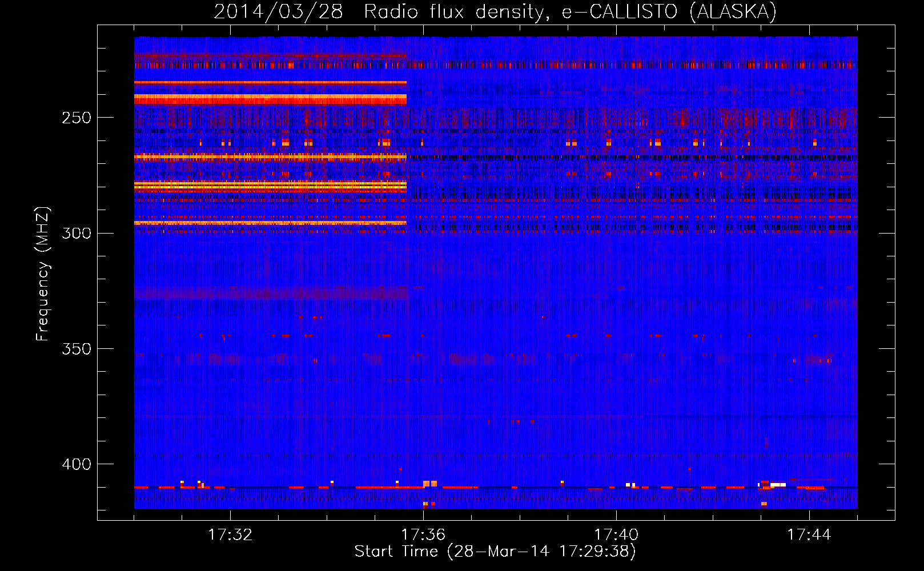The image size is (924, 571).
Task: Click the Start Time axis label
Action: (x=495, y=552)
